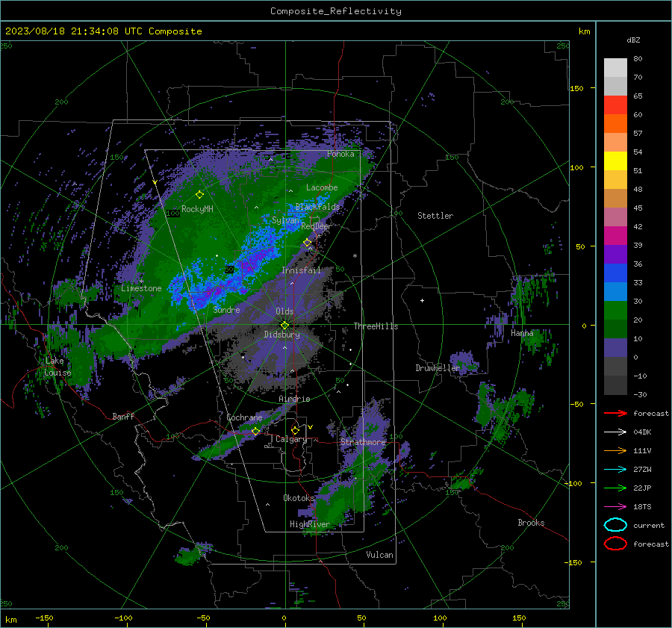Click the red forecast ellipse icon

pyautogui.click(x=615, y=544)
